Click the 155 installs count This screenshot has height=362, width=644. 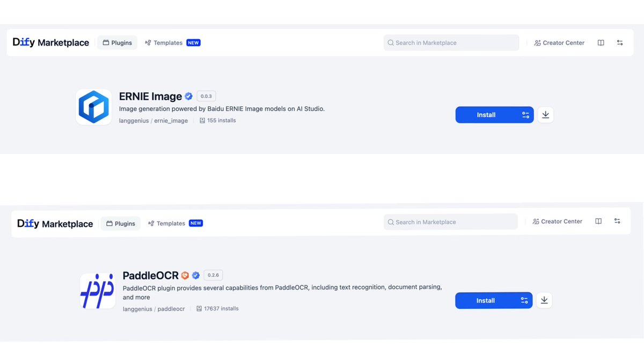tap(217, 121)
